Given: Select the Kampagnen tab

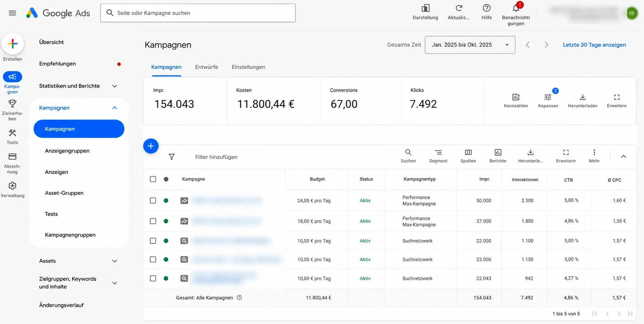Looking at the screenshot, I should point(166,67).
